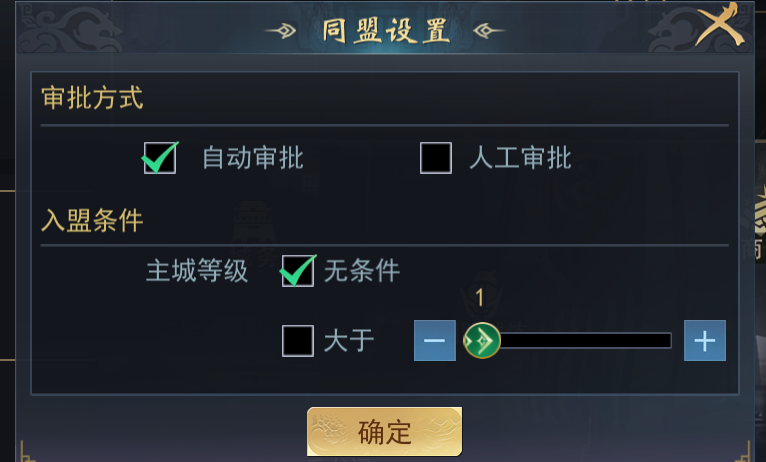Screen dimensions: 766x462
Task: Click the green slider handle knob
Action: pyautogui.click(x=481, y=341)
